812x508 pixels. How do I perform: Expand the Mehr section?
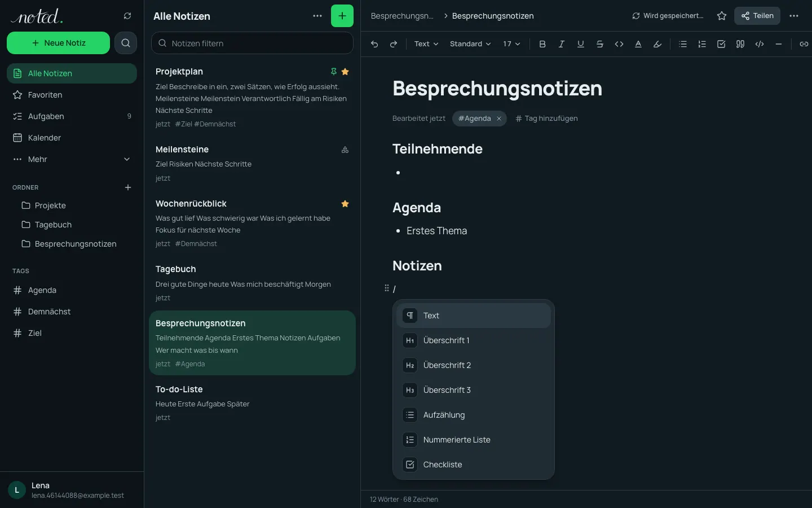(72, 159)
